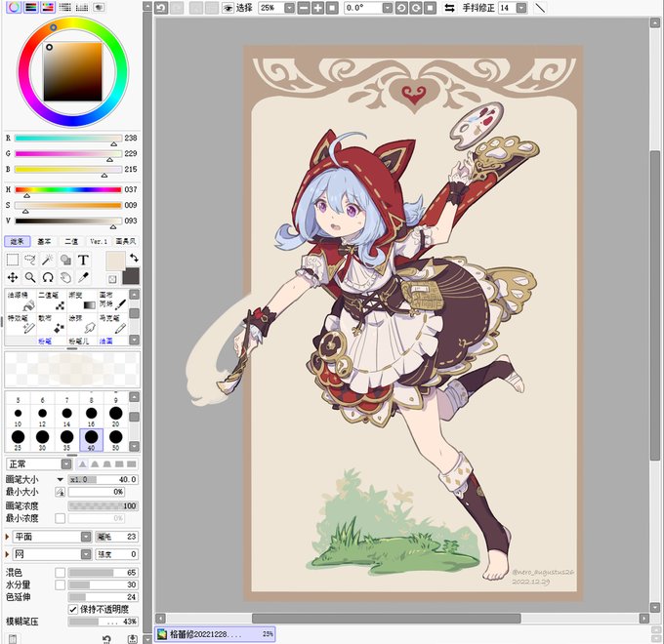Enable the 最小浓度 checkbox

[x=61, y=518]
